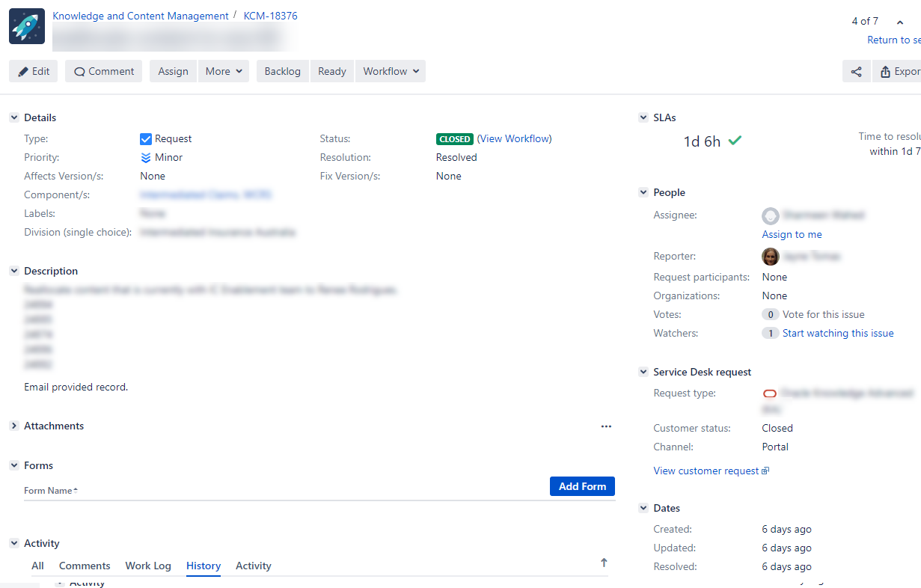Collapse the Details section

(14, 117)
